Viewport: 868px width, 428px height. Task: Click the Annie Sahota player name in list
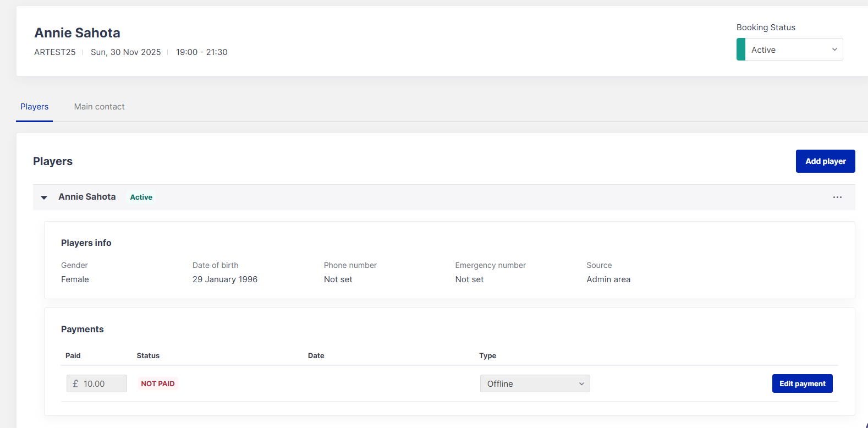coord(87,197)
